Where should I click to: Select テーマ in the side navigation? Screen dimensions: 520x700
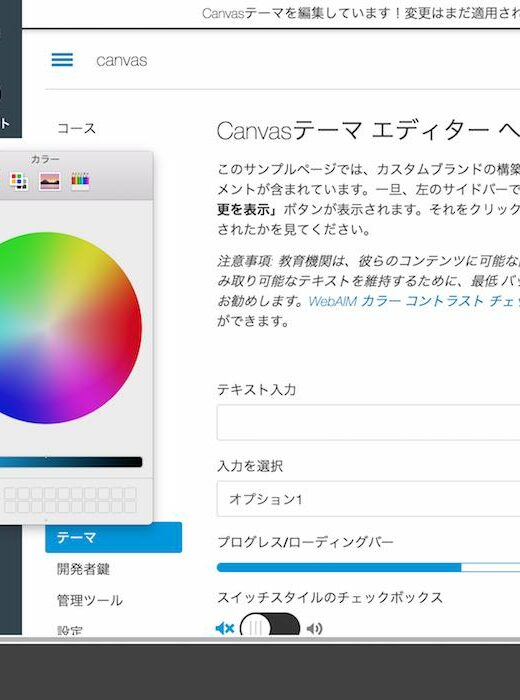tap(113, 538)
